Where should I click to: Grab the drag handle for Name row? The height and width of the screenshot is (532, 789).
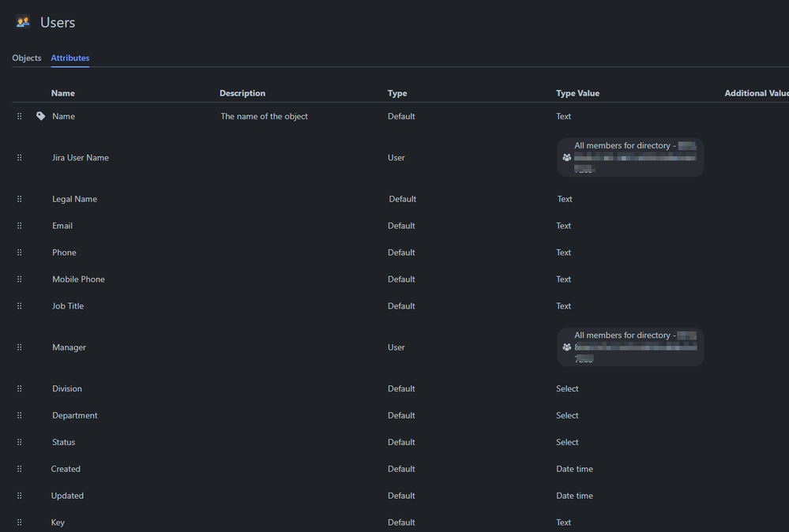point(20,116)
